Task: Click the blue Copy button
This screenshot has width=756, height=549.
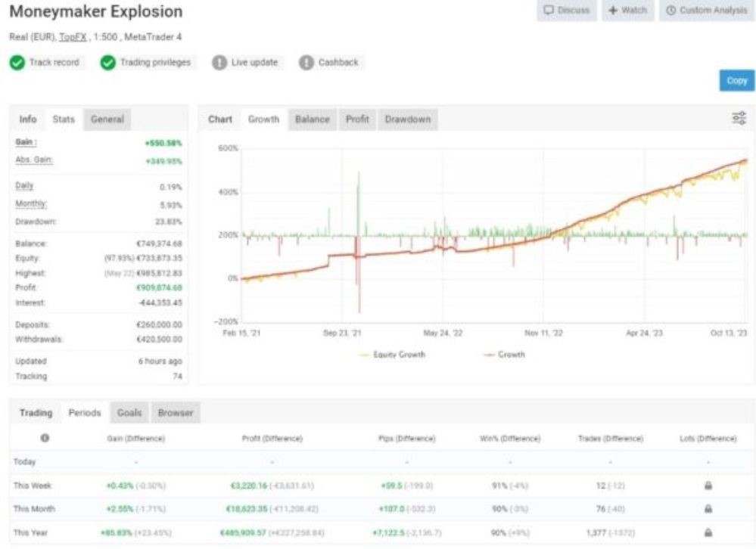Action: click(x=737, y=81)
